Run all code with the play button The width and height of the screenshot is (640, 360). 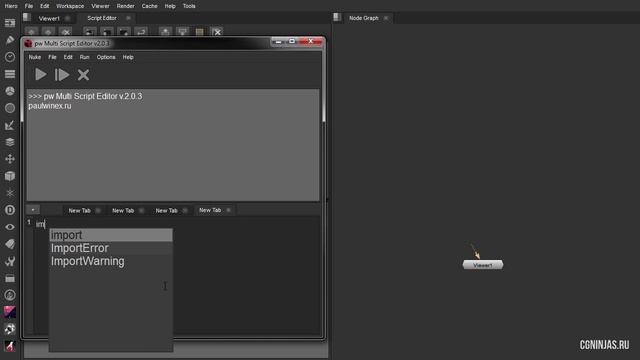click(40, 75)
